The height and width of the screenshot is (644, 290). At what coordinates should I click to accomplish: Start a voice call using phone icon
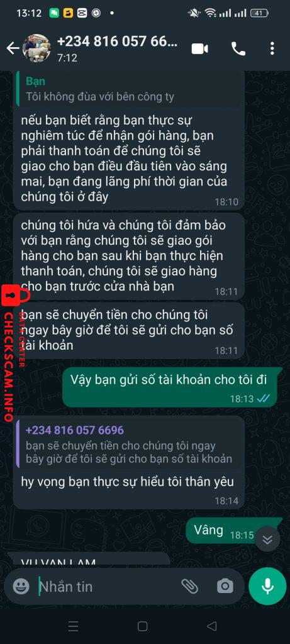(x=238, y=49)
